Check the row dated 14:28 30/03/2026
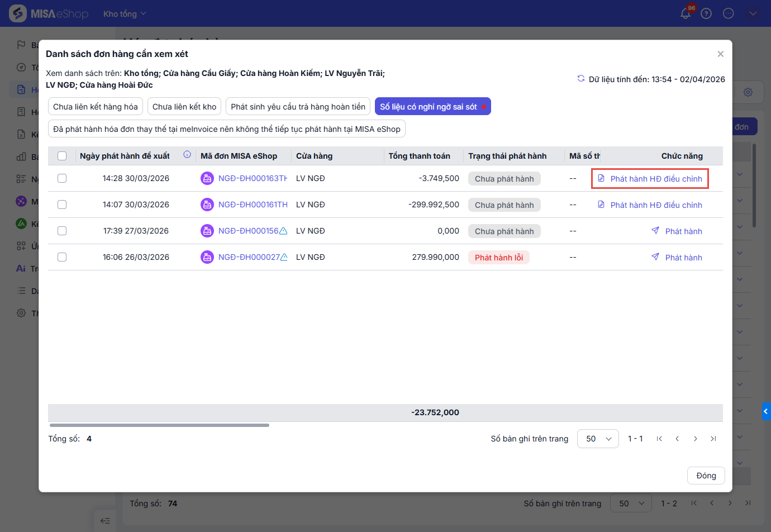This screenshot has height=532, width=771. tap(62, 178)
